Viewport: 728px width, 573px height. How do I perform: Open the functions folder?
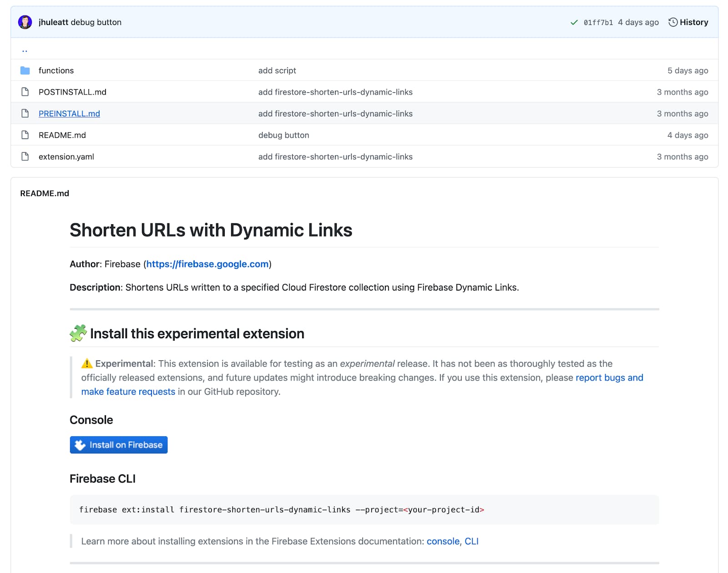[56, 70]
